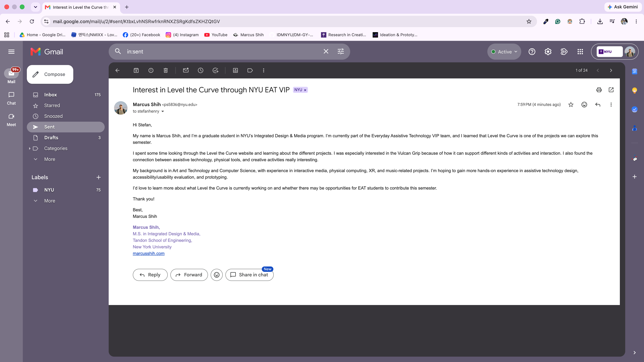Open the Inbox folder

click(66, 95)
